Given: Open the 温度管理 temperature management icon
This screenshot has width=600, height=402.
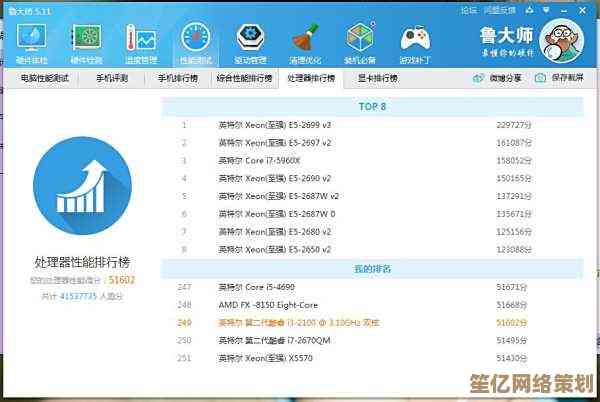Looking at the screenshot, I should pyautogui.click(x=141, y=41).
